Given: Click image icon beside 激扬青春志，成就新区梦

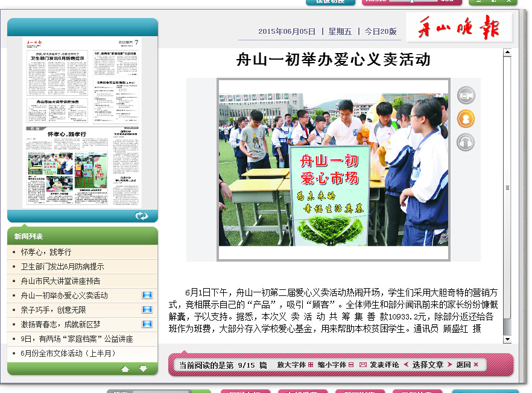Looking at the screenshot, I should click(147, 324).
